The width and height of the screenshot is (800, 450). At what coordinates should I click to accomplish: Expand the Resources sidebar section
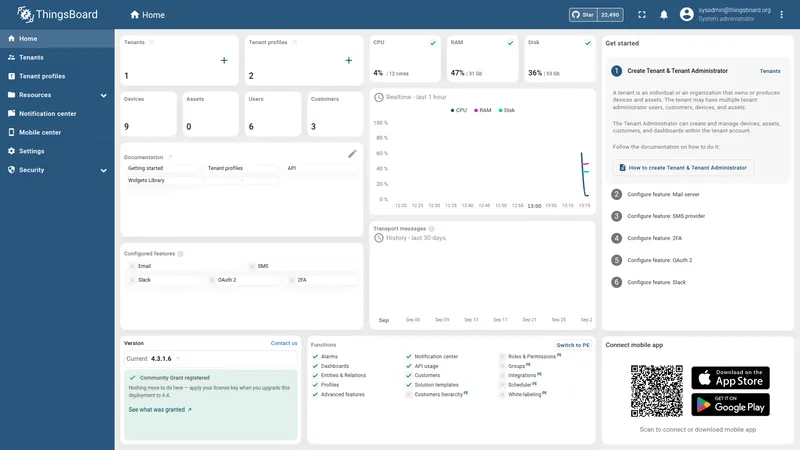point(57,95)
